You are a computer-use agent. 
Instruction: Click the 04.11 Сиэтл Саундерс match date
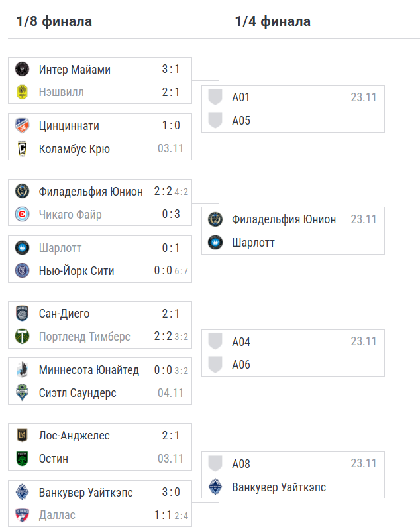[x=170, y=393]
